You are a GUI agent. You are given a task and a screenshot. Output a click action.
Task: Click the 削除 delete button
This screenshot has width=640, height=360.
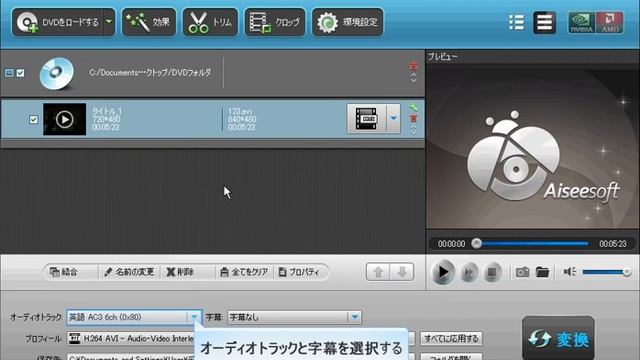coord(180,272)
